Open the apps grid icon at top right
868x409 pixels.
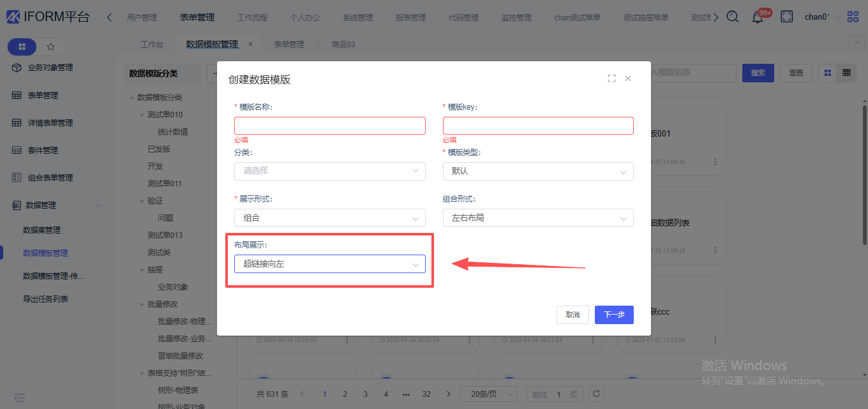tap(853, 17)
